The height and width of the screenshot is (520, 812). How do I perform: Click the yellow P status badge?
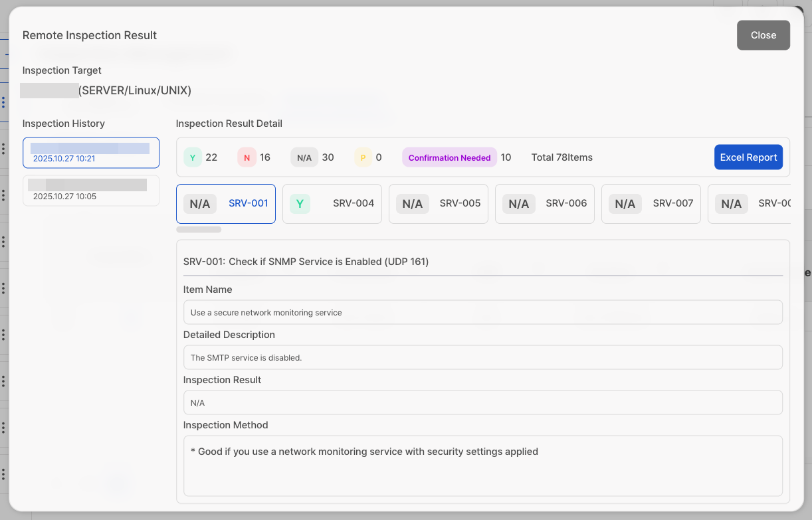coord(363,157)
